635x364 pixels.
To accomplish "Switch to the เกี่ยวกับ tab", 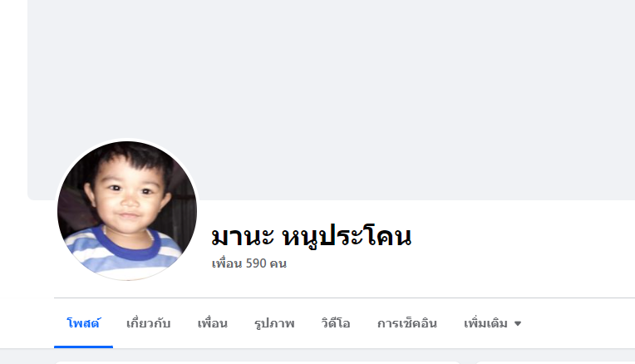I will tap(148, 323).
